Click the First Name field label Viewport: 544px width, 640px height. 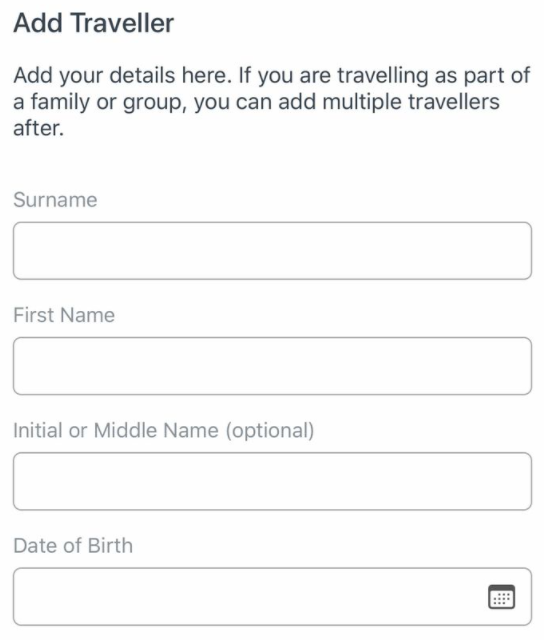tap(64, 315)
